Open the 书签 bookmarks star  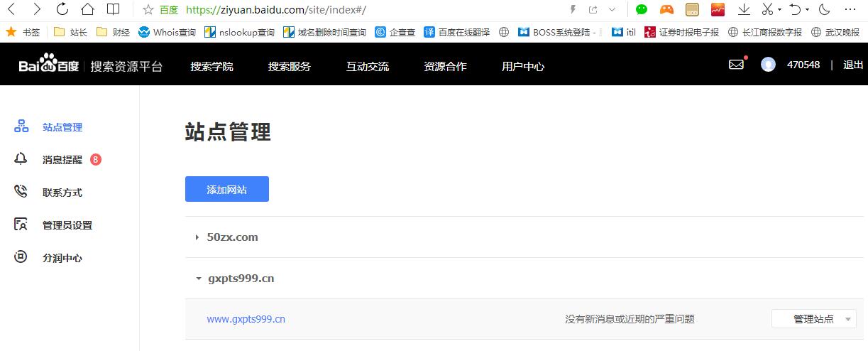click(x=23, y=32)
